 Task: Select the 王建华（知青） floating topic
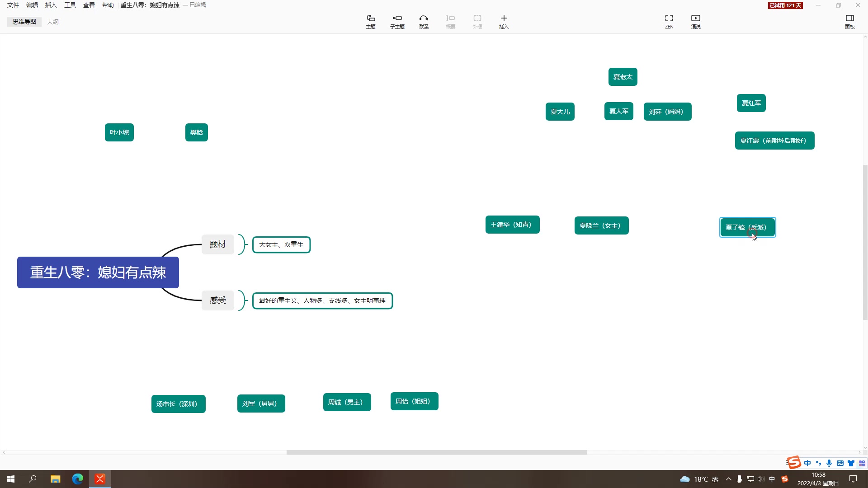[513, 225]
